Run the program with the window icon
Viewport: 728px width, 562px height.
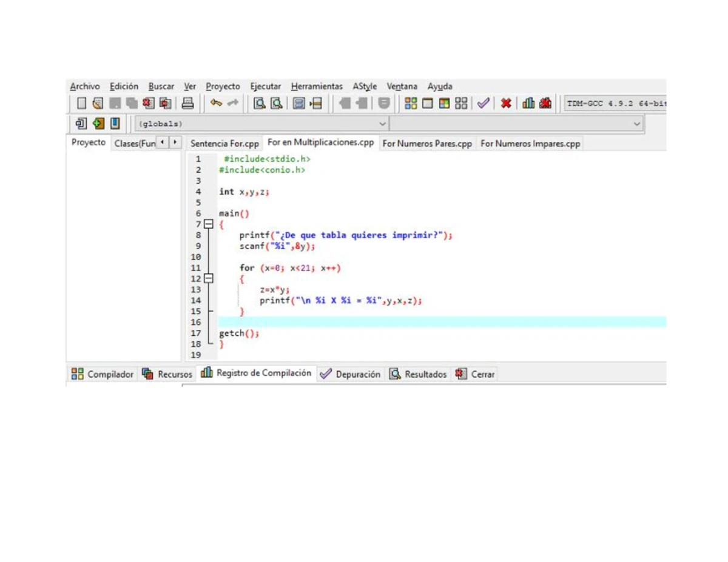(428, 104)
